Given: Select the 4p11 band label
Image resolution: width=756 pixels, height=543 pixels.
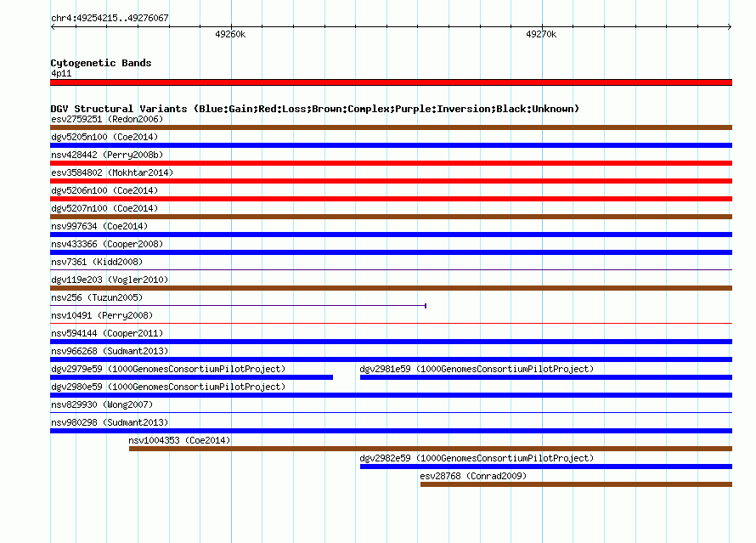Looking at the screenshot, I should [61, 73].
